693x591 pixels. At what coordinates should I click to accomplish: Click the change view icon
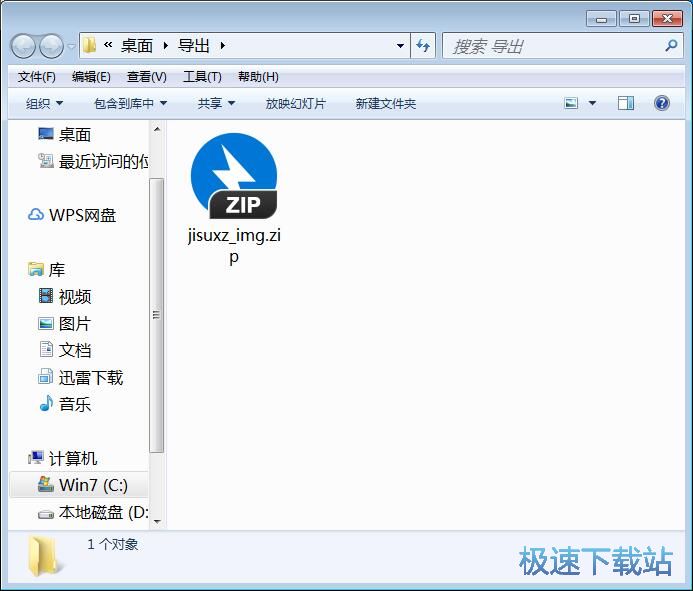571,103
